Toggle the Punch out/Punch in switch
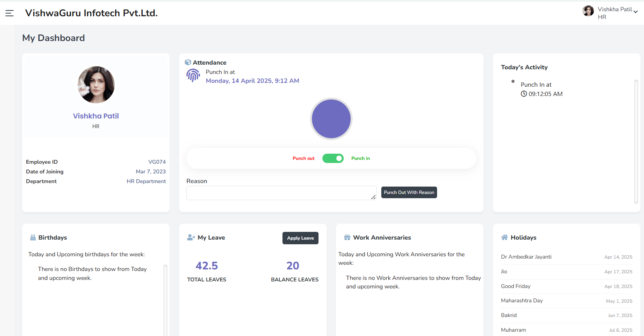Image resolution: width=644 pixels, height=336 pixels. click(333, 158)
